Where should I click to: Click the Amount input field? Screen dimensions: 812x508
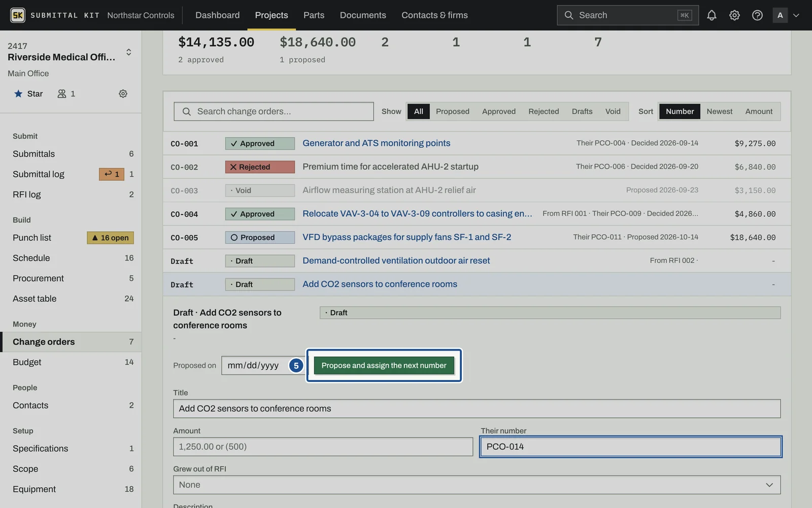(323, 447)
